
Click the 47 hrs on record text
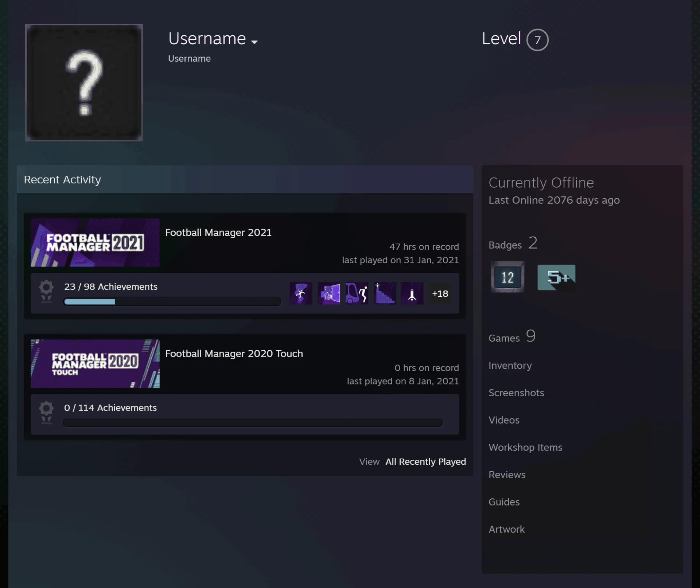(424, 247)
